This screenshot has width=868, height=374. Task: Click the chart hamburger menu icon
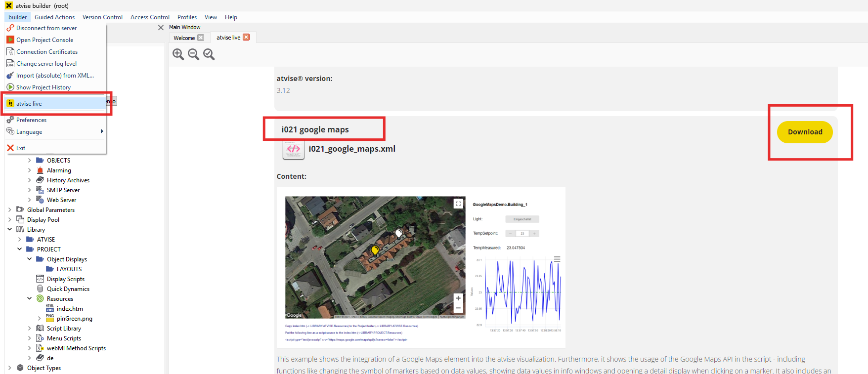557,259
